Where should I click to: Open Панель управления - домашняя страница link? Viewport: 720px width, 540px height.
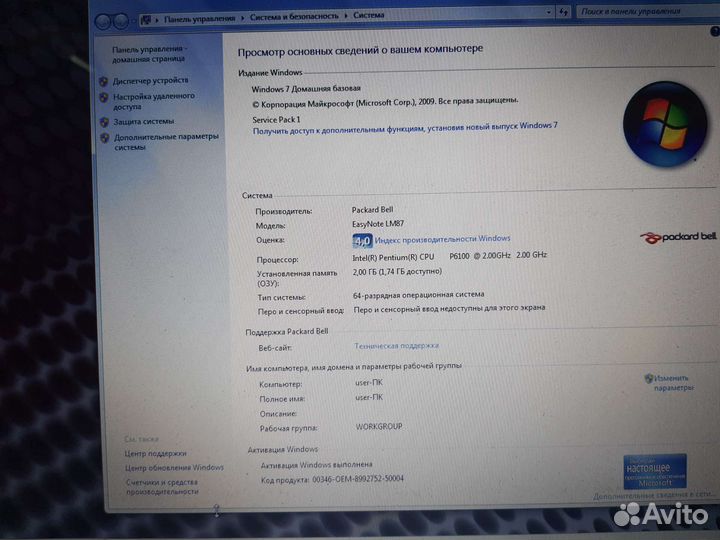tap(149, 54)
